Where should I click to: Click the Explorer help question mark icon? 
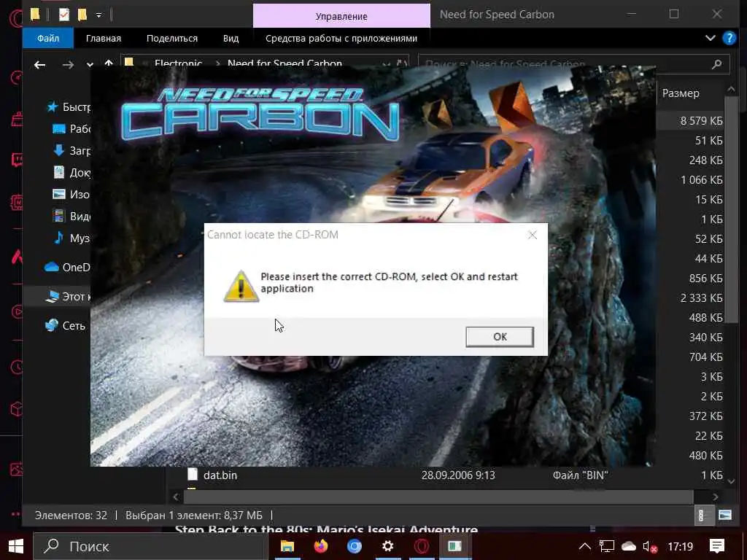729,38
